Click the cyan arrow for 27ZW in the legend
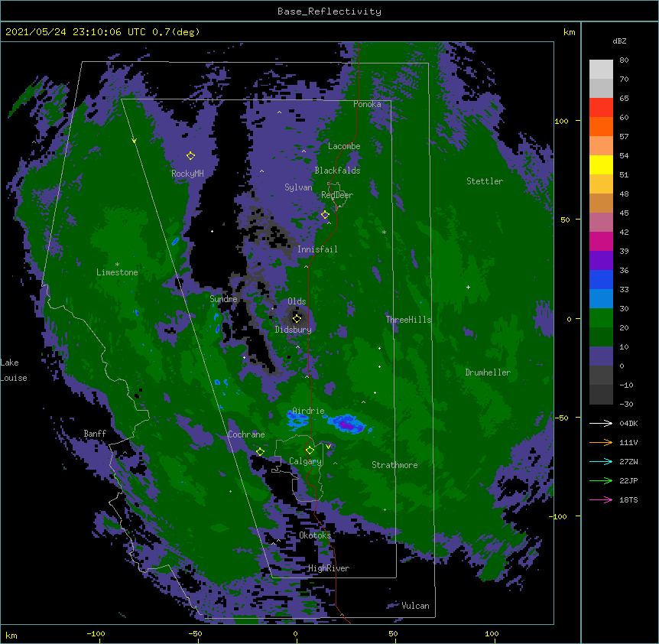 (601, 461)
